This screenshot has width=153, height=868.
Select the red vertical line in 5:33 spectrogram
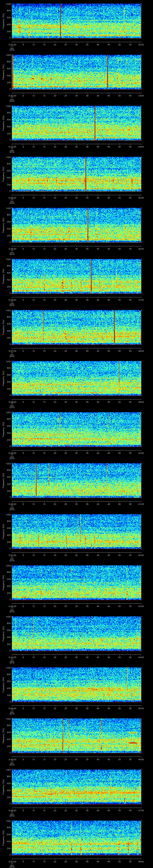(95, 123)
